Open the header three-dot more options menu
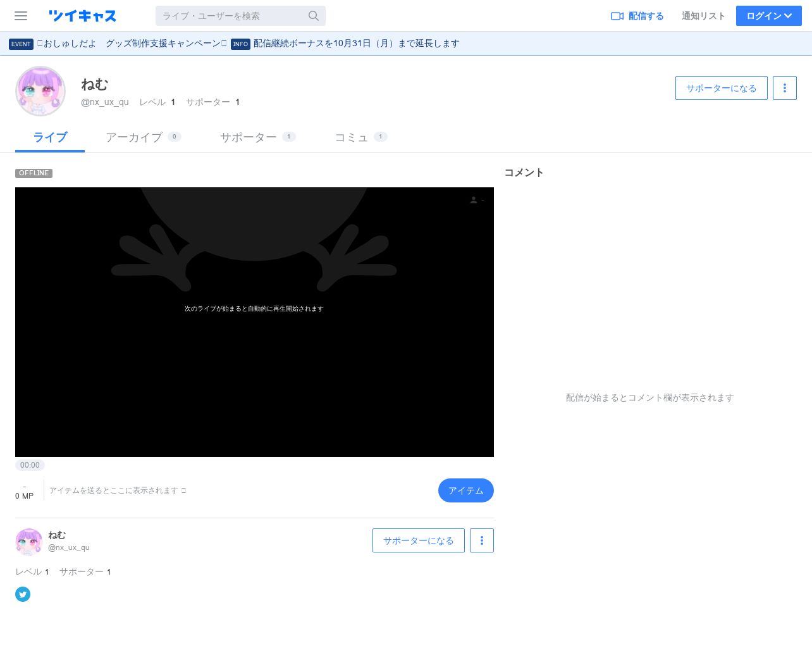Viewport: 812px width, 648px height. pos(785,88)
